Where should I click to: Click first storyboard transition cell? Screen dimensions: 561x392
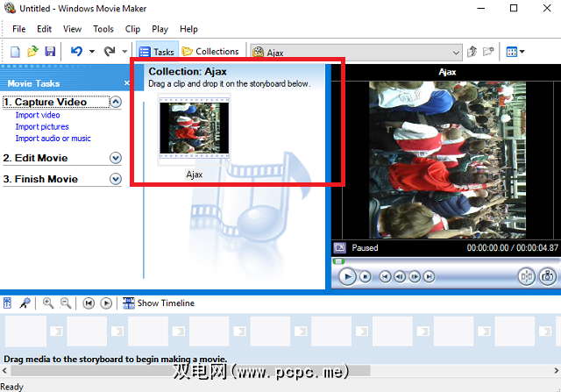56,331
